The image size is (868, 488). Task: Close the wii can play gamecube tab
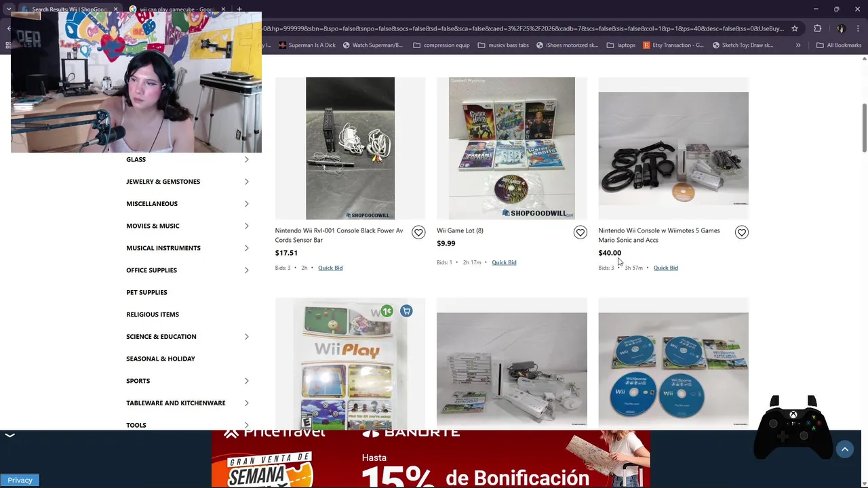(222, 9)
